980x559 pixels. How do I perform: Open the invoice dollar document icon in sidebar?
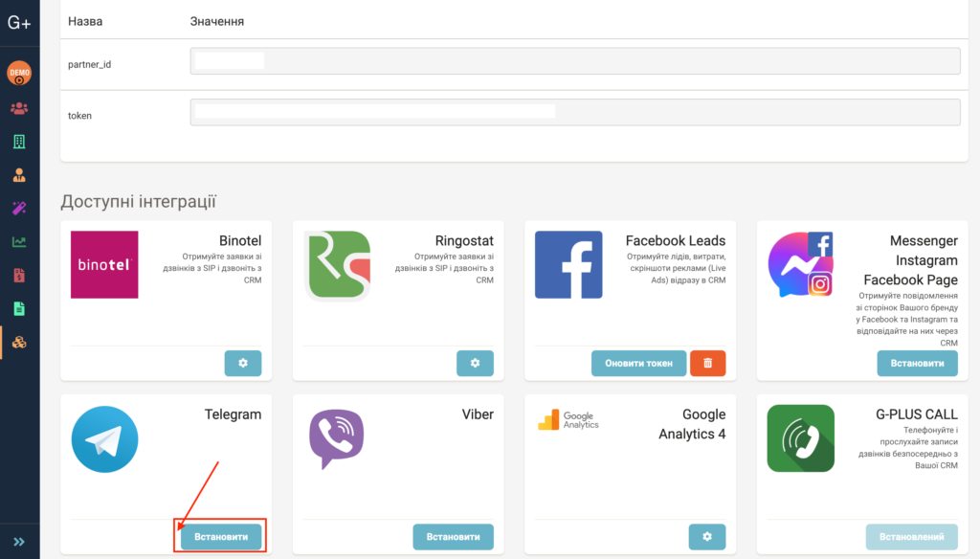click(19, 275)
